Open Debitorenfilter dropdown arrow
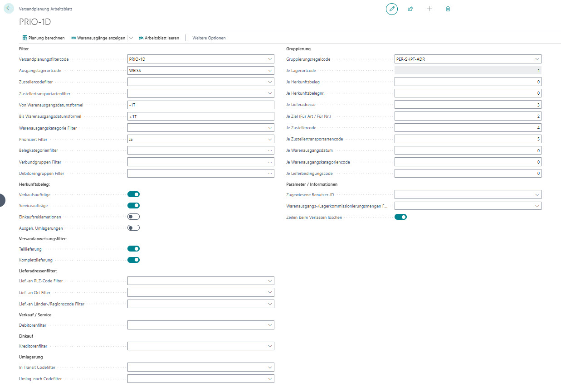 tap(270, 325)
